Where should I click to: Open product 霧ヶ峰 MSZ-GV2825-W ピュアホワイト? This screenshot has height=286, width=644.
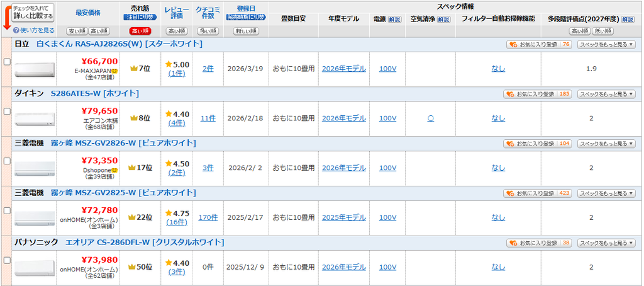pyautogui.click(x=123, y=193)
